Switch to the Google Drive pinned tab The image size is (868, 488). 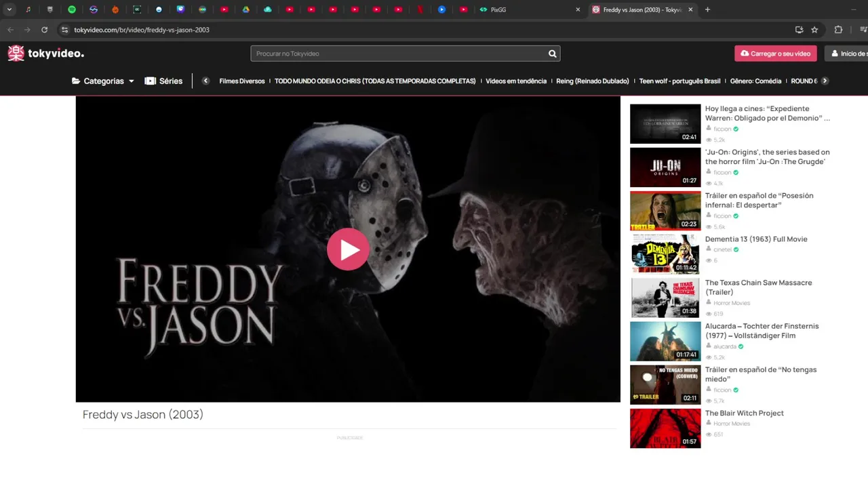point(246,9)
